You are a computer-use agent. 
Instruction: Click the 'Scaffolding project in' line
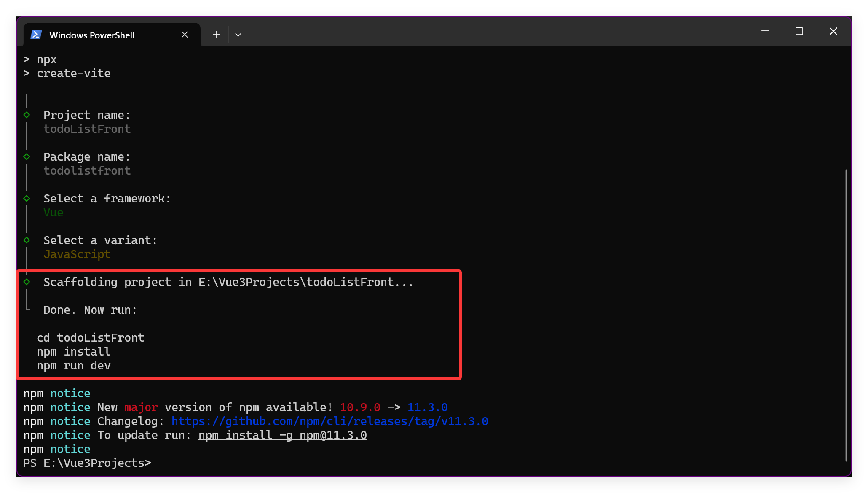229,282
